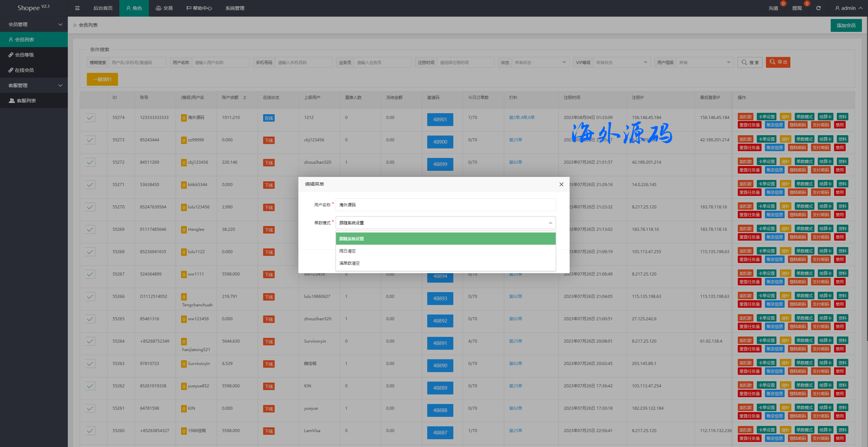Open the VIP等级 filter dropdown

(621, 62)
